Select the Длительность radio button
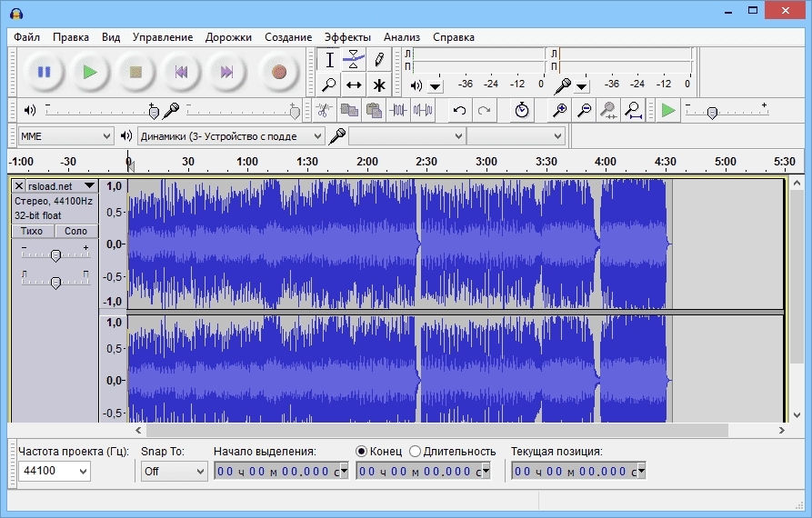 coord(415,452)
